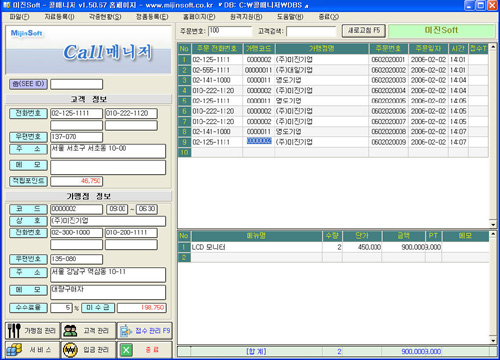Click the 상호 button in 가맹점 정보

28,221
